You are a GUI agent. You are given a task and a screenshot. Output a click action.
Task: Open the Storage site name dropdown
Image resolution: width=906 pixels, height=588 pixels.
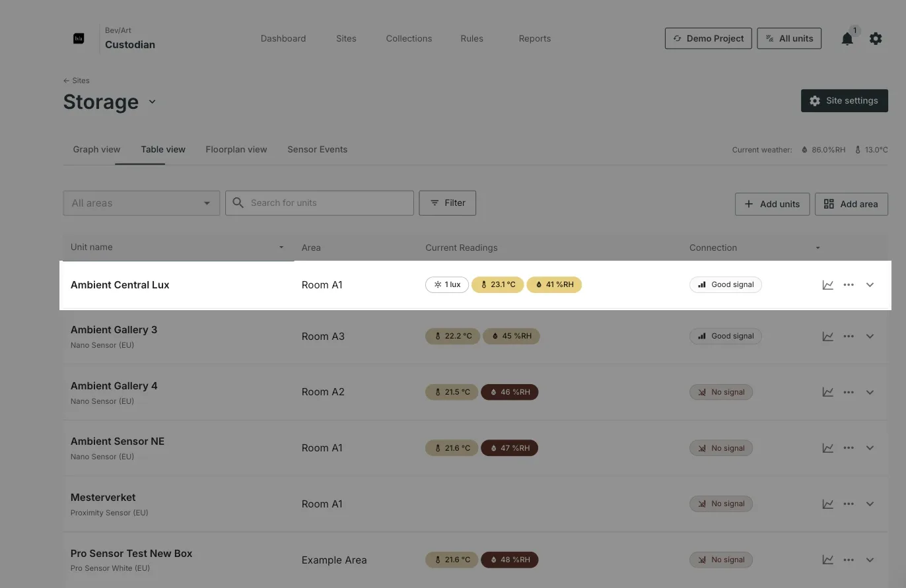tap(153, 102)
